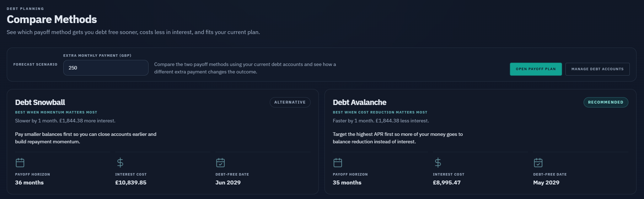Click the Jun 2029 debt-free date
Screen dimensions: 644x199
click(228, 183)
